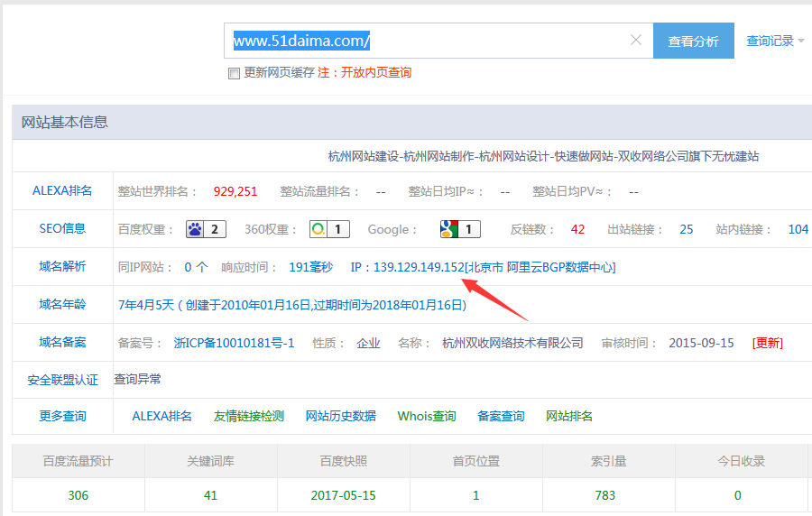Open the Whois查询 link
Viewport: 812px width, 516px height.
pos(426,416)
